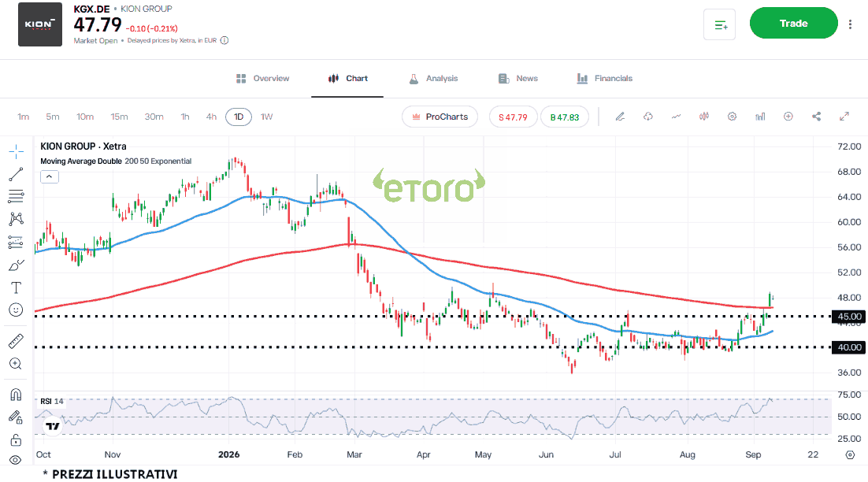
Task: Select the pattern drawing tool
Action: (16, 219)
